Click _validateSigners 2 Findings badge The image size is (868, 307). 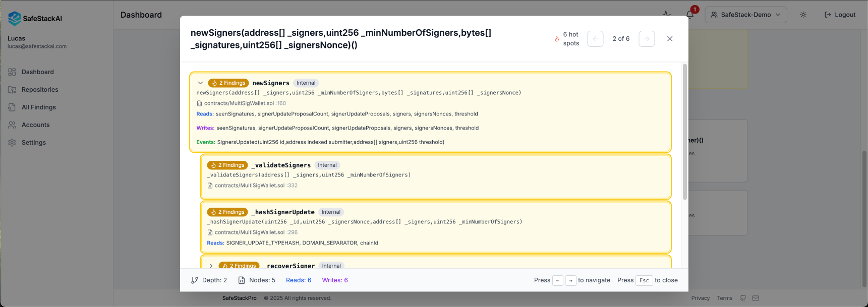227,165
